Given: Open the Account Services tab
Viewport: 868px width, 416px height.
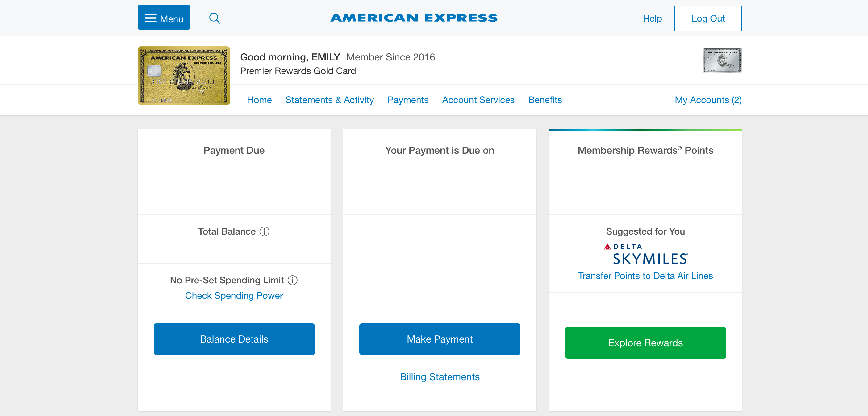Looking at the screenshot, I should [x=478, y=100].
